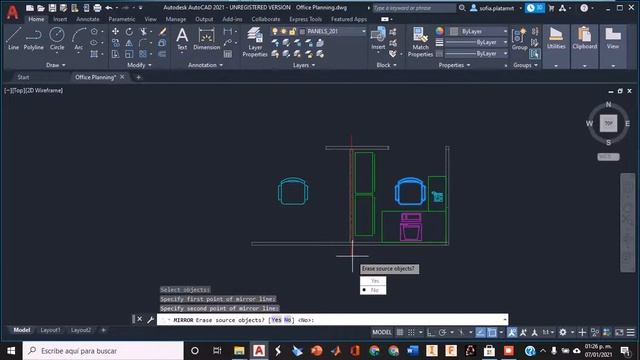Switch to the Layout1 tab
This screenshot has height=360, width=640.
tap(50, 330)
